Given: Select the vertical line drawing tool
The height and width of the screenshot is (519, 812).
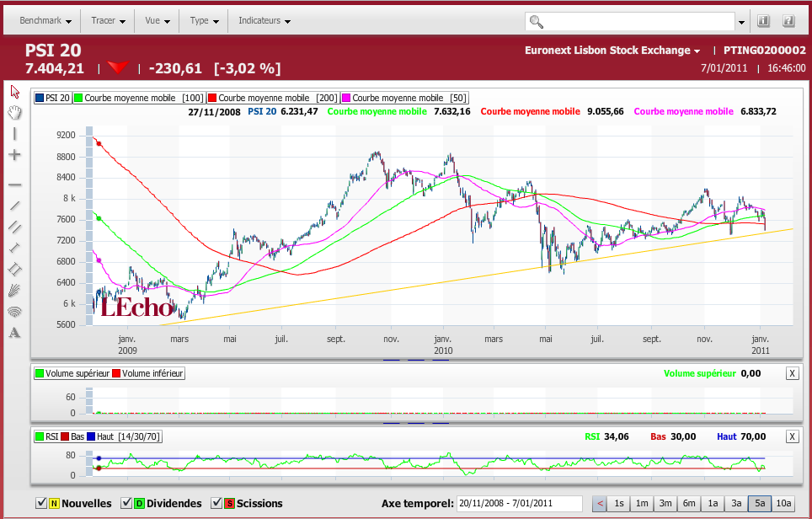Looking at the screenshot, I should [15, 134].
